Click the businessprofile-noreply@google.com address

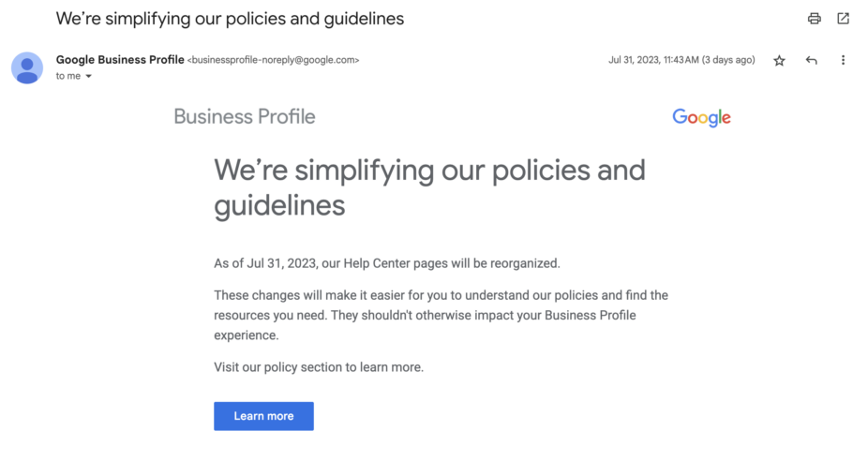[x=274, y=60]
